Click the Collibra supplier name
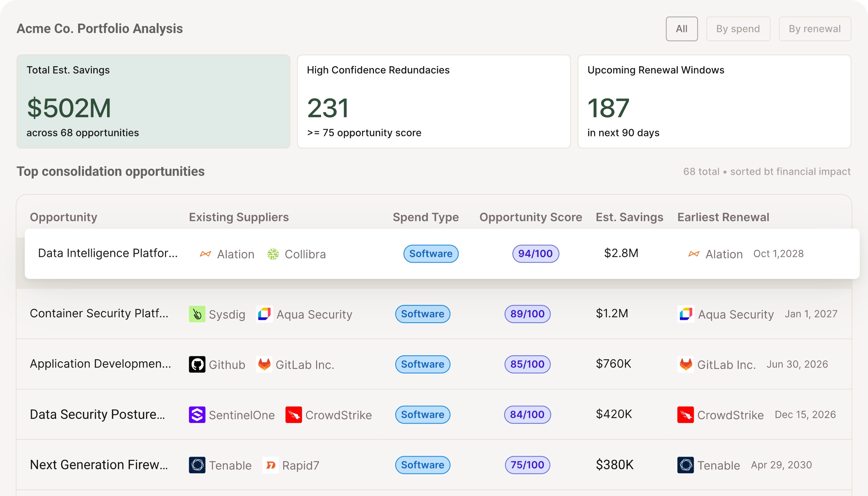 [x=305, y=254]
